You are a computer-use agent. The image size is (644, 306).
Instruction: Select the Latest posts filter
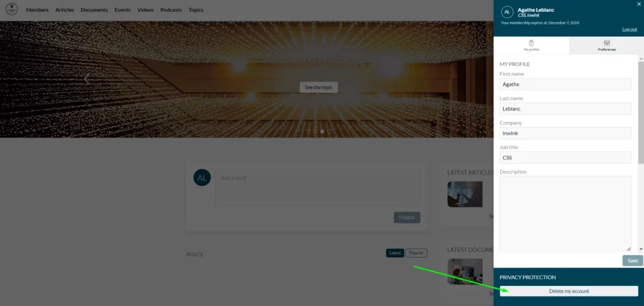point(395,253)
